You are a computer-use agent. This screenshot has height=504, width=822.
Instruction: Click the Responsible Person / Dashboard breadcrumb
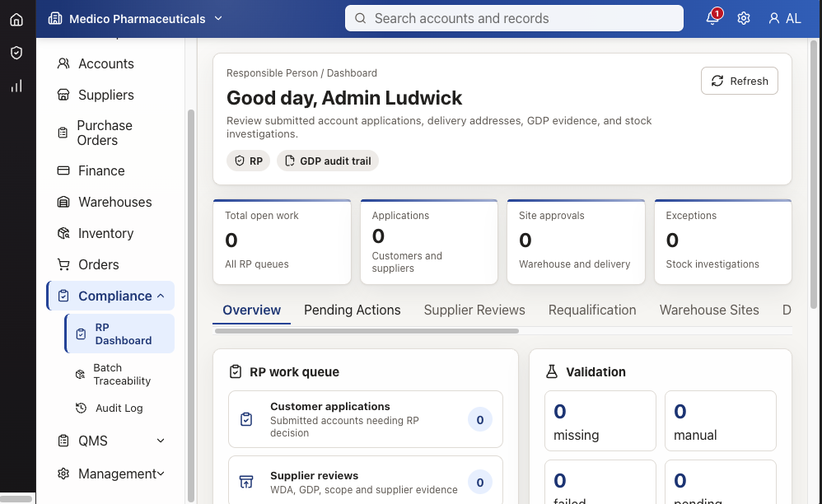point(301,72)
